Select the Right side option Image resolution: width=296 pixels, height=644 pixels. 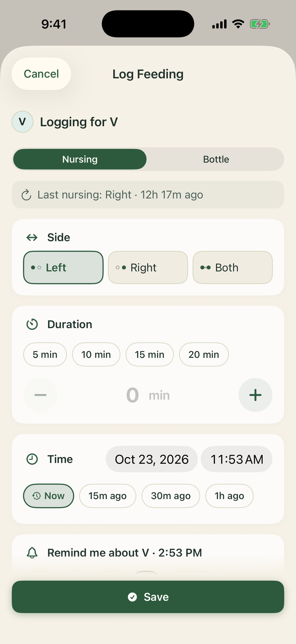tap(148, 268)
